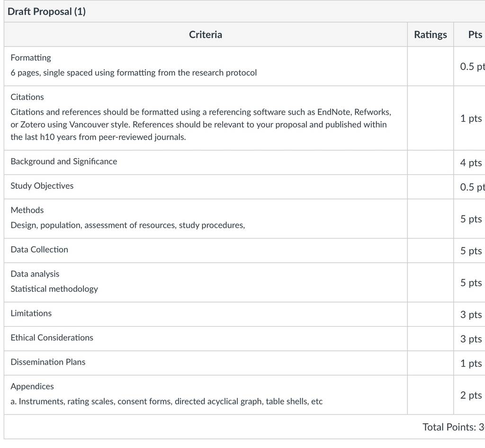This screenshot has width=485, height=448.
Task: Click the 4 pts value for Background
Action: coord(471,162)
